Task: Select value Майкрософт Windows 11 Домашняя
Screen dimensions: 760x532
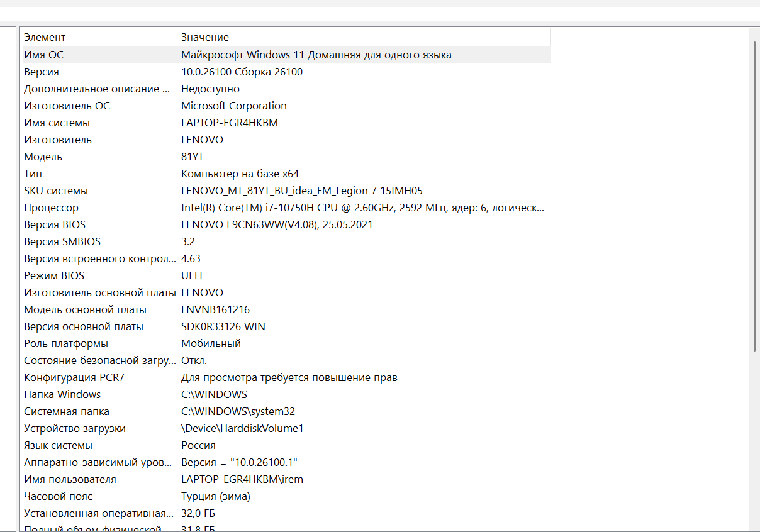Action: (316, 55)
